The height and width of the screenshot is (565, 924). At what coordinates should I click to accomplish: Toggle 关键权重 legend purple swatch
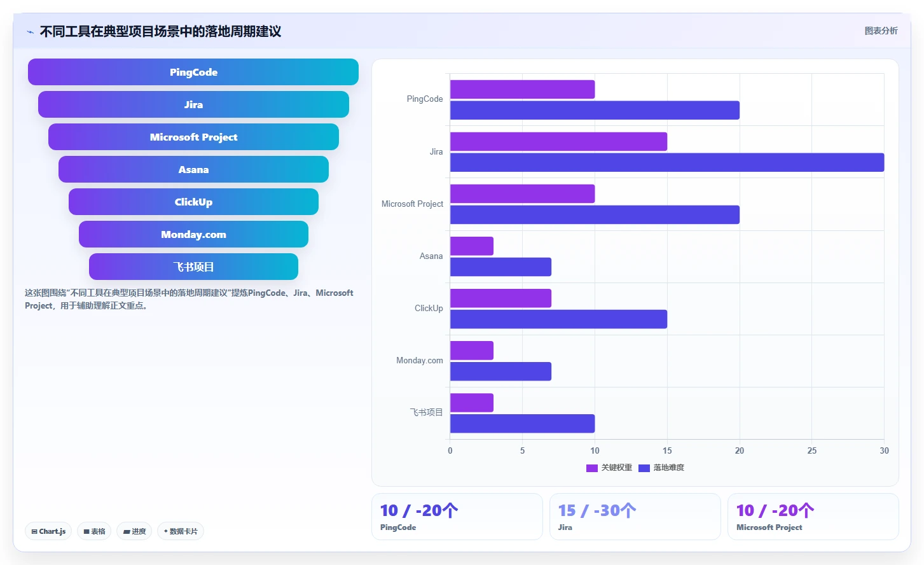pos(592,468)
